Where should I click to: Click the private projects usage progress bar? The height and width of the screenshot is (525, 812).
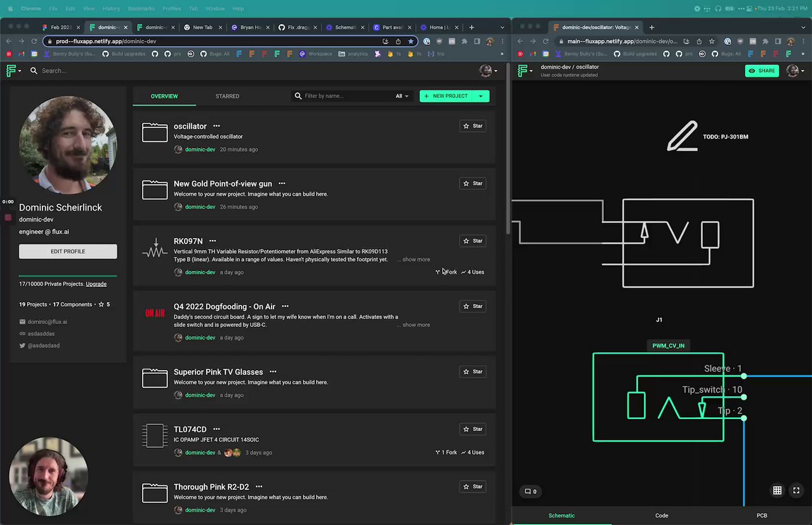[68, 276]
